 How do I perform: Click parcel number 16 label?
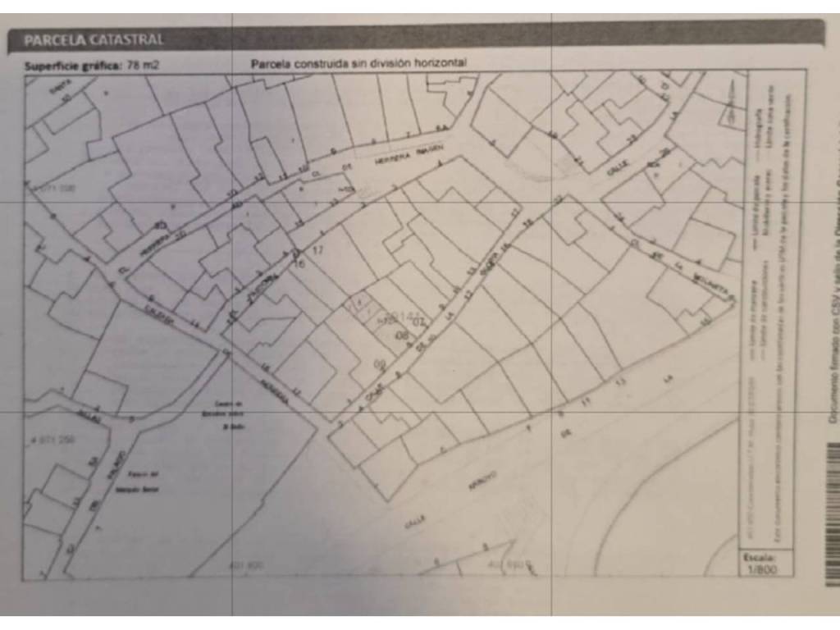coord(299,263)
